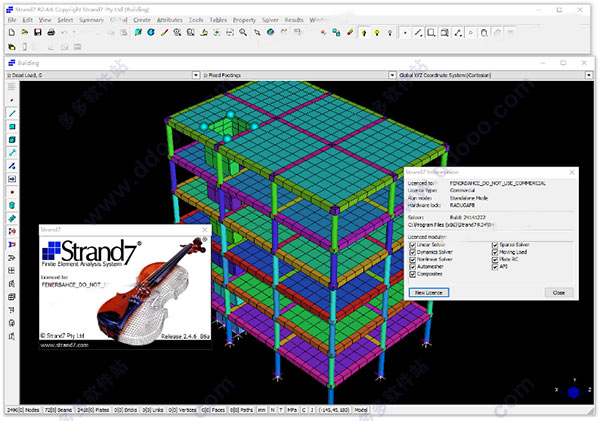The image size is (600, 421).
Task: Click the MPa unit in status bar
Action: tap(292, 410)
